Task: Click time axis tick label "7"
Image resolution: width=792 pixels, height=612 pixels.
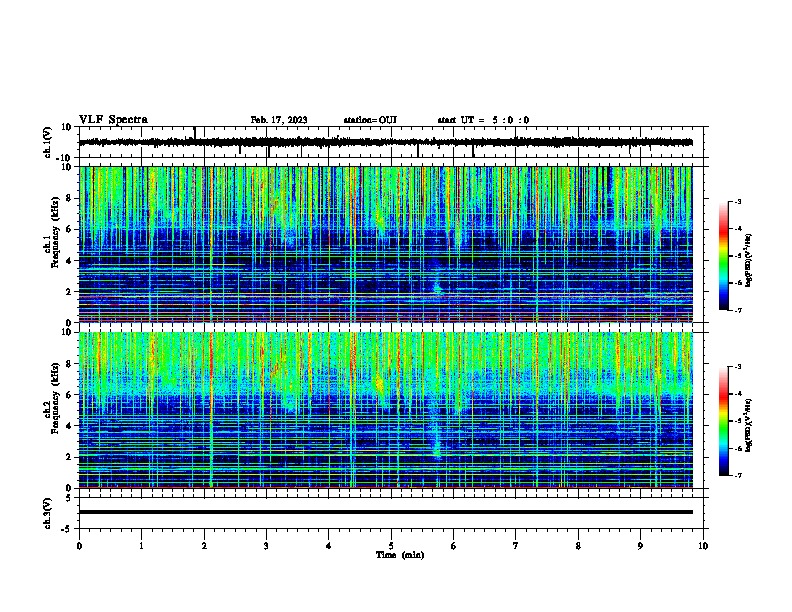Action: coord(516,546)
